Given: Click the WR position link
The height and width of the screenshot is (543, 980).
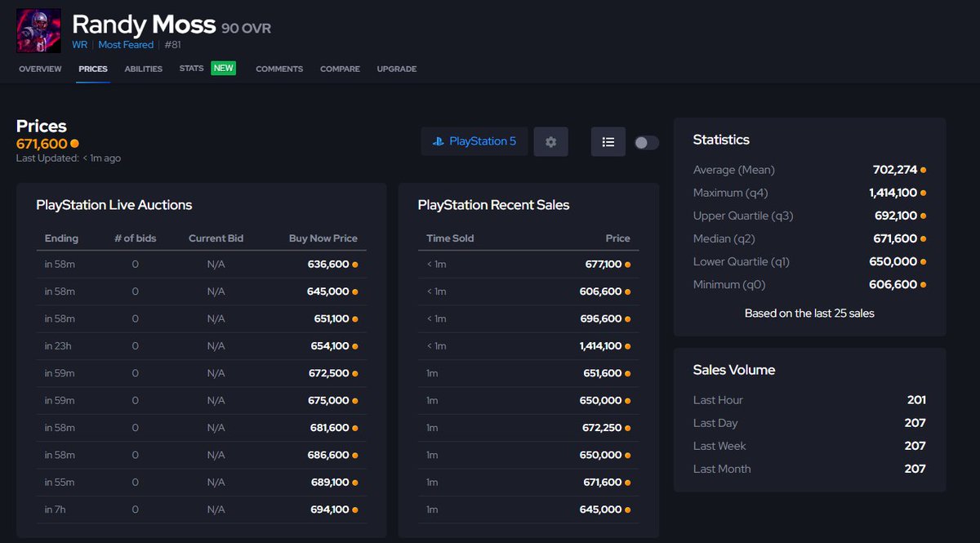Looking at the screenshot, I should [x=79, y=45].
